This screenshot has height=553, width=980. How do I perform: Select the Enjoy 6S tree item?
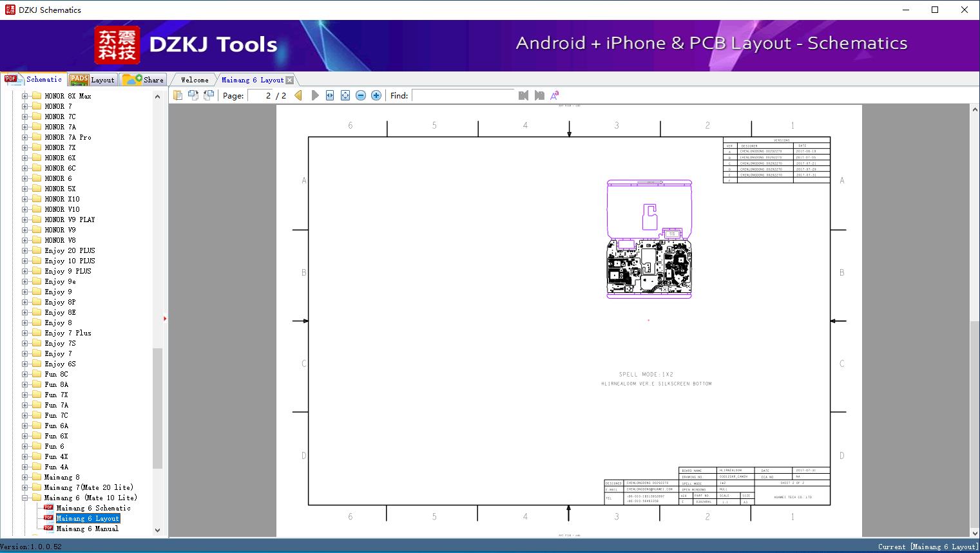point(60,364)
